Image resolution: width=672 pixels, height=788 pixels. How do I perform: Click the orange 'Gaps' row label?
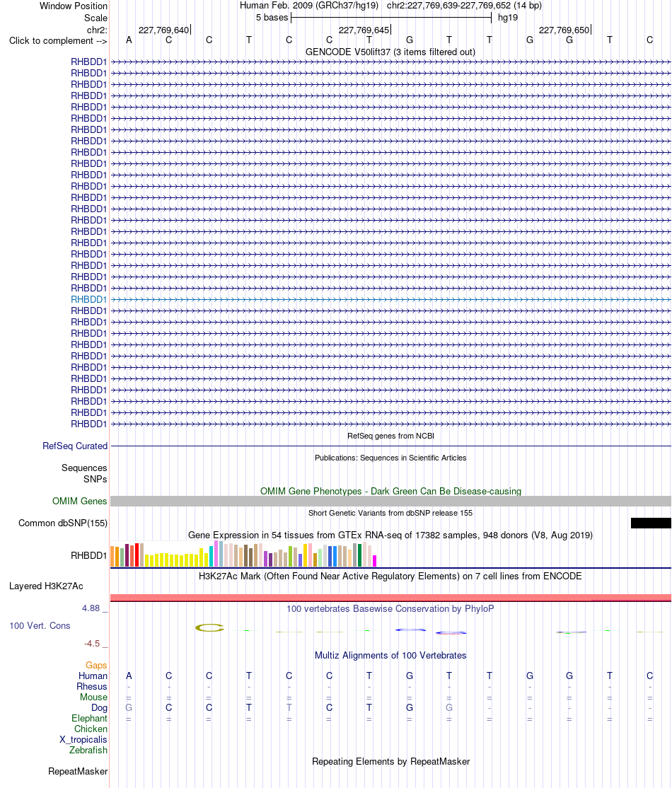coord(96,666)
